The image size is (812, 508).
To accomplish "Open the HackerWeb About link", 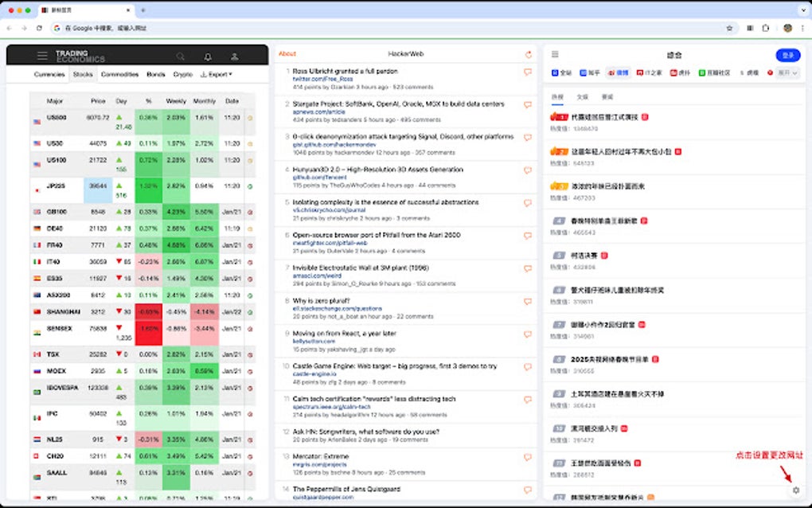I will click(287, 54).
